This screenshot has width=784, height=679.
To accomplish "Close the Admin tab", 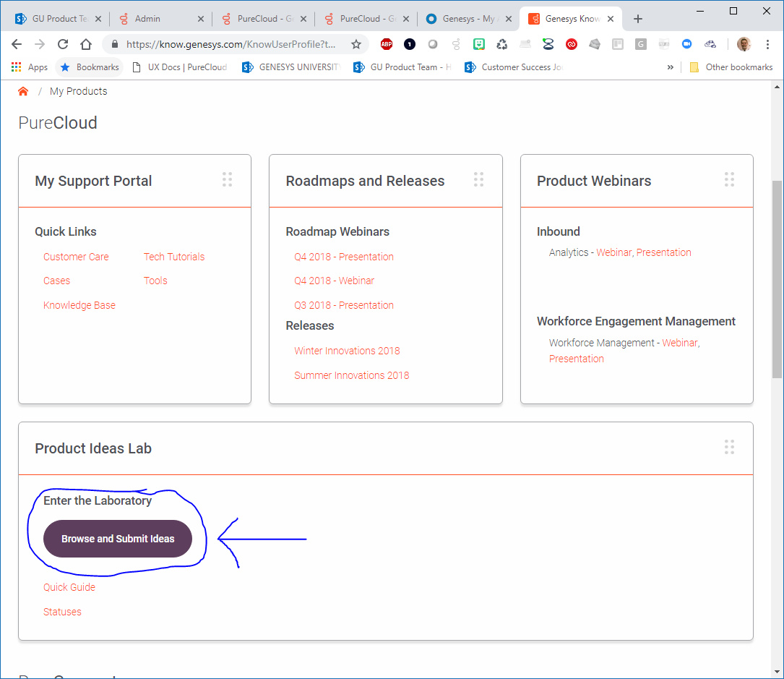I will click(200, 19).
